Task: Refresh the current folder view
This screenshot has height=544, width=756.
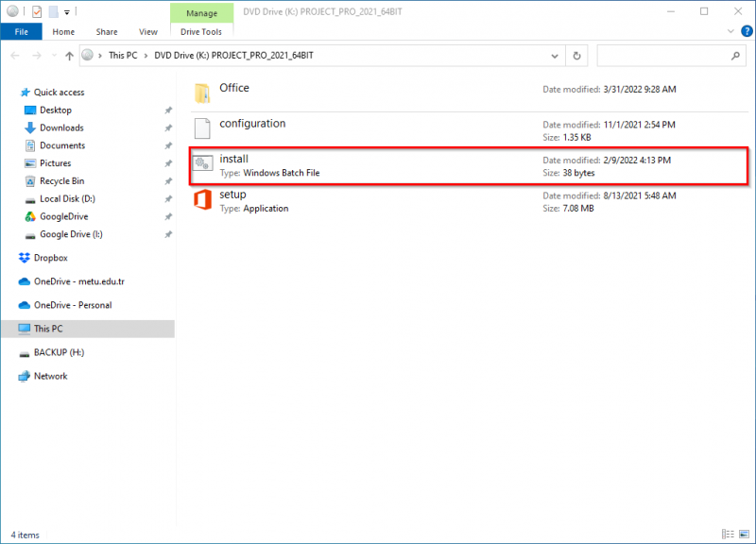Action: [x=576, y=56]
